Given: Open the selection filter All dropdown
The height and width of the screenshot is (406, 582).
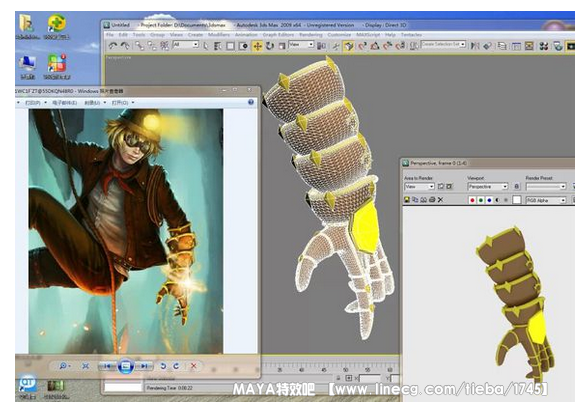Looking at the screenshot, I should coord(186,45).
